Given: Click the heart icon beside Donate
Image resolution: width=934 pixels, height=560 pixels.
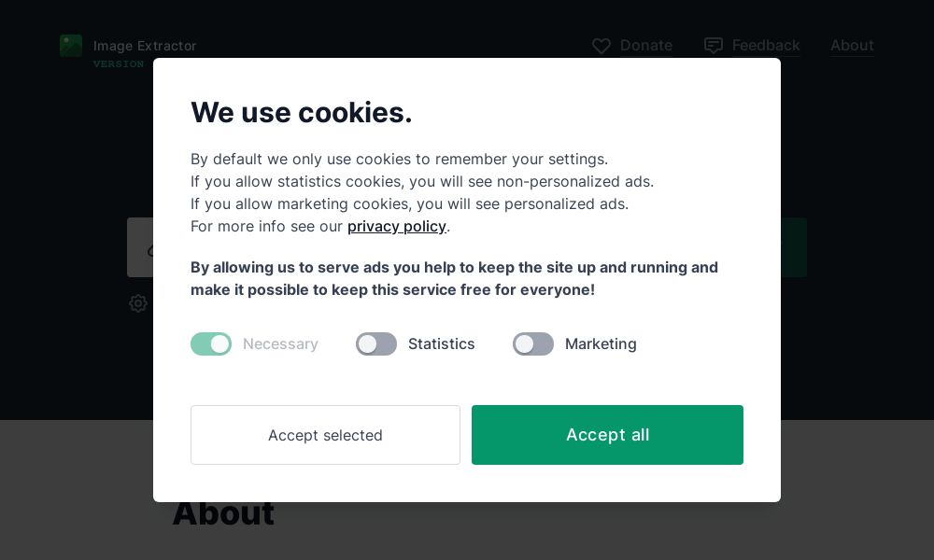Looking at the screenshot, I should coord(601,46).
